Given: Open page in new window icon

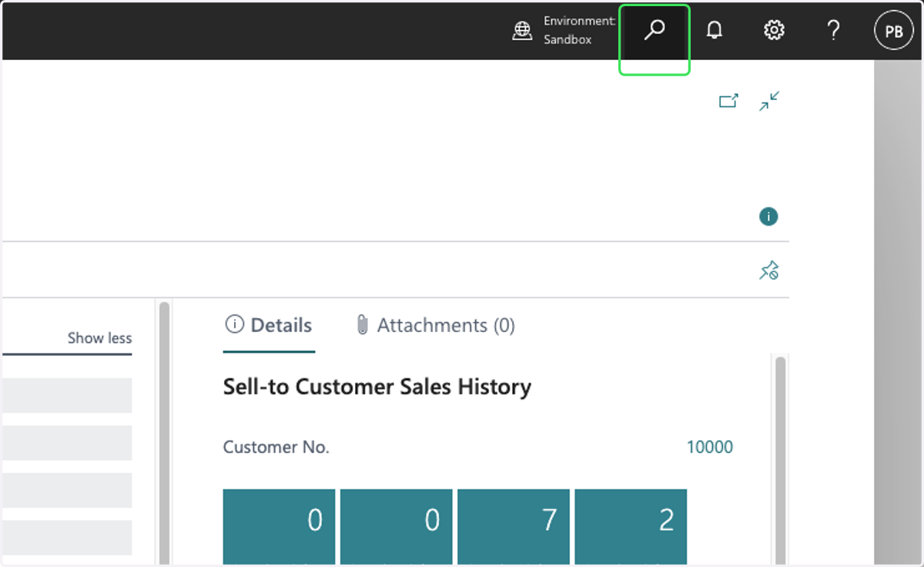Looking at the screenshot, I should 728,101.
